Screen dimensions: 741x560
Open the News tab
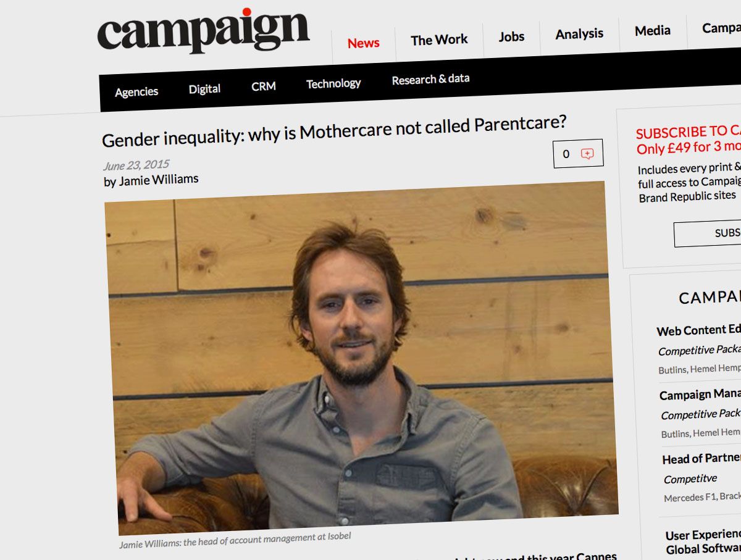pyautogui.click(x=363, y=43)
